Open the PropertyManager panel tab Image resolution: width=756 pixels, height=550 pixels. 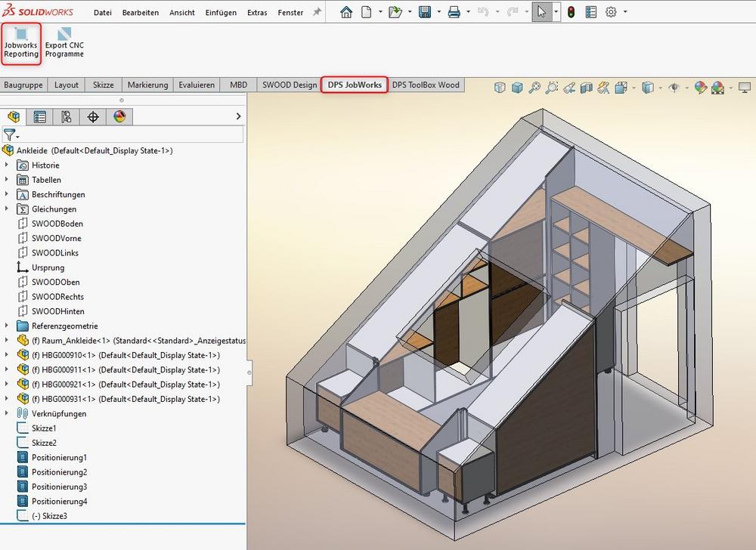40,116
